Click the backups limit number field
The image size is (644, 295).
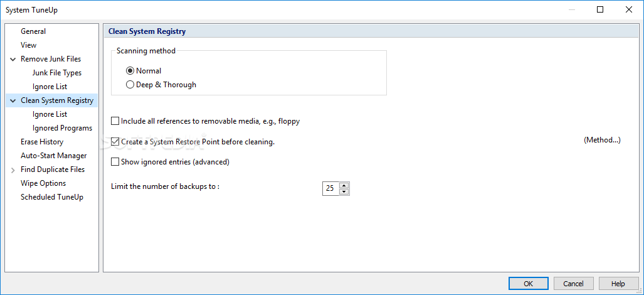click(x=330, y=188)
